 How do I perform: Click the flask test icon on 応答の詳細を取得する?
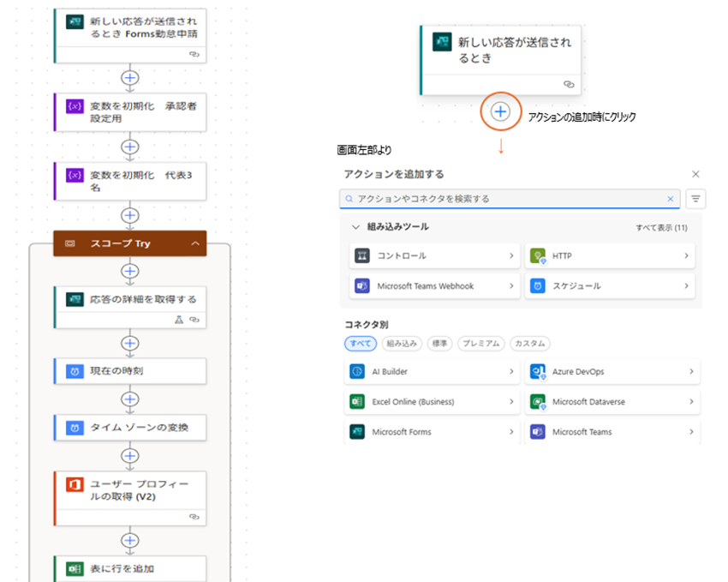pos(179,320)
